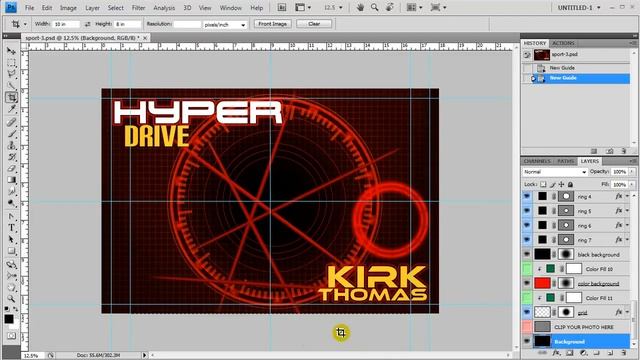Hide the ring 5 layer
Viewport: 640px width, 360px height.
(527, 211)
